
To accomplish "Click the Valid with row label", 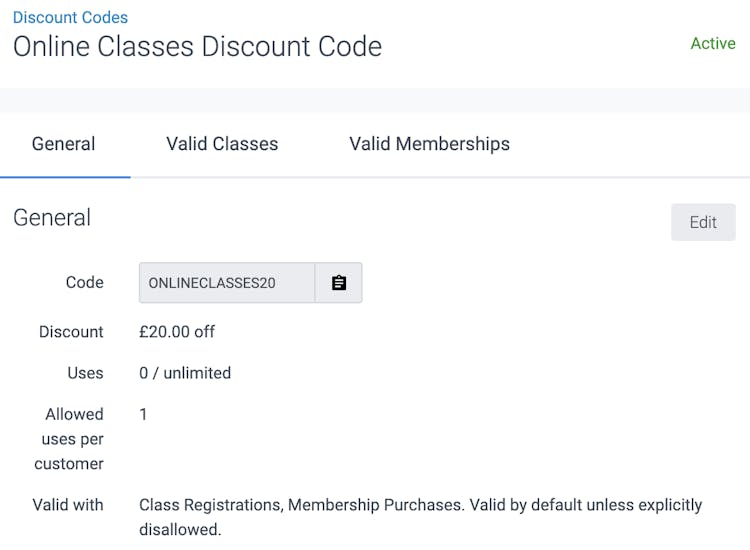I will 67,505.
